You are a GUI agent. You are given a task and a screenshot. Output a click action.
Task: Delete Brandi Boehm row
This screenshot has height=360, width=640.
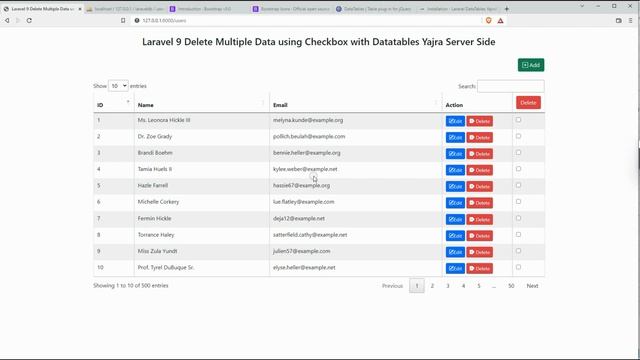click(480, 154)
